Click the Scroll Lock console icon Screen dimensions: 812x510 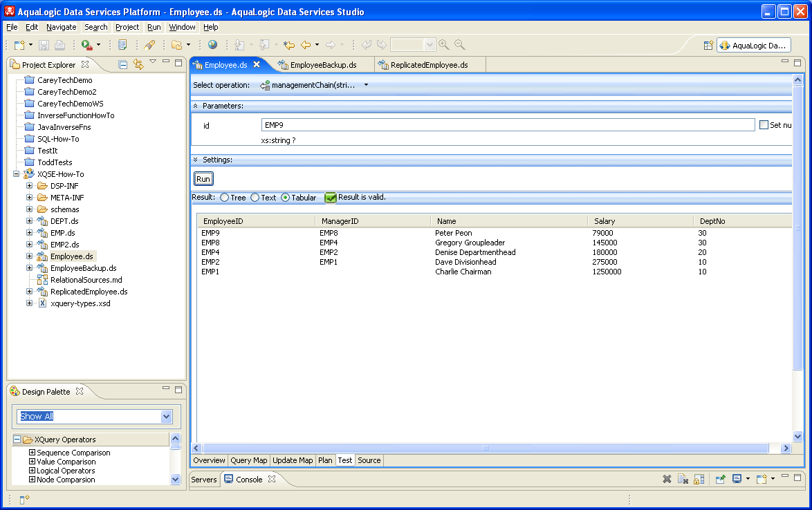(x=699, y=479)
